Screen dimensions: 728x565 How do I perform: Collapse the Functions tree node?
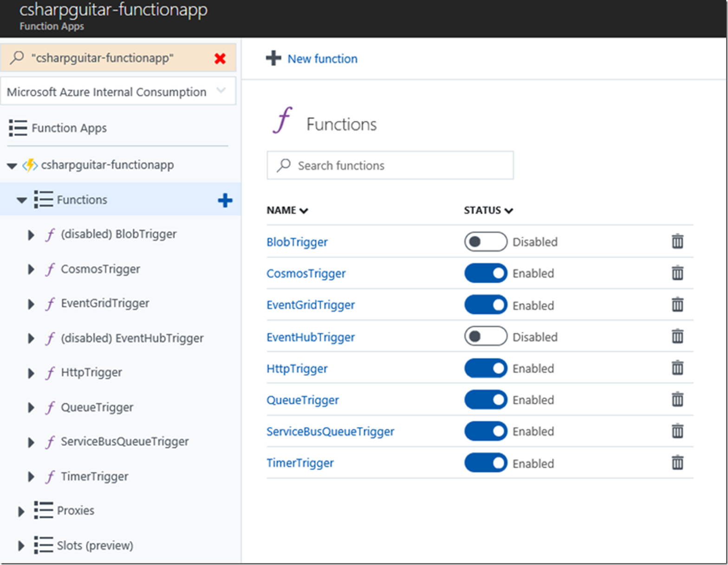pyautogui.click(x=21, y=200)
